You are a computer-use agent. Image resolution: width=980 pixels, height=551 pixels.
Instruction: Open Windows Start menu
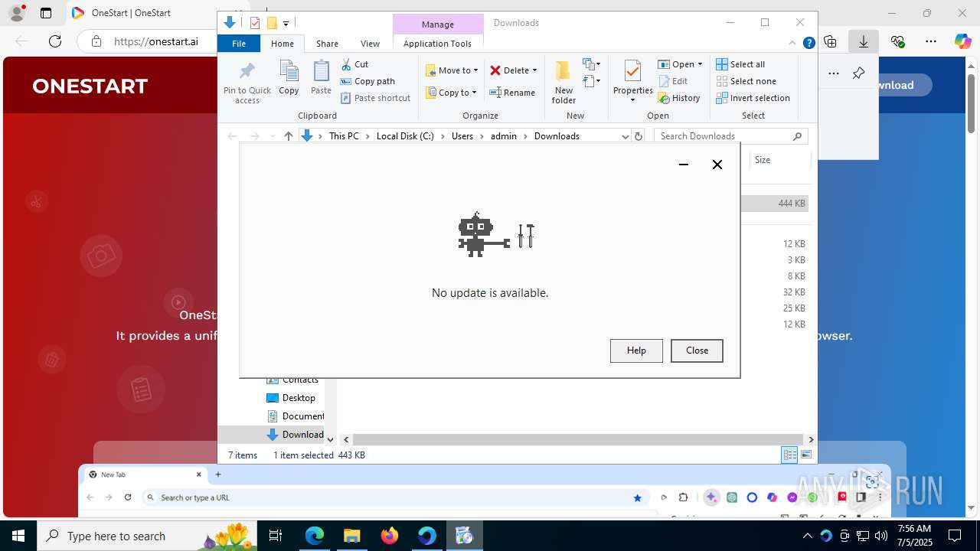[x=18, y=536]
